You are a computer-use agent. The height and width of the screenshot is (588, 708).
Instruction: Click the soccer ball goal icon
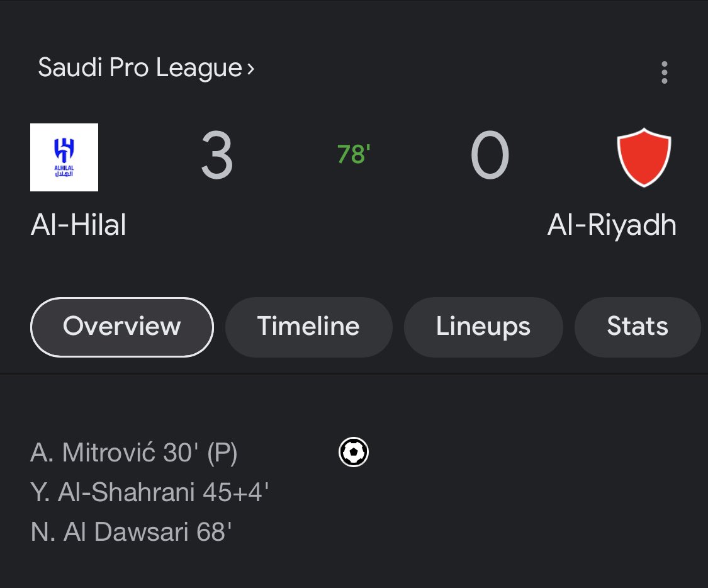click(354, 451)
